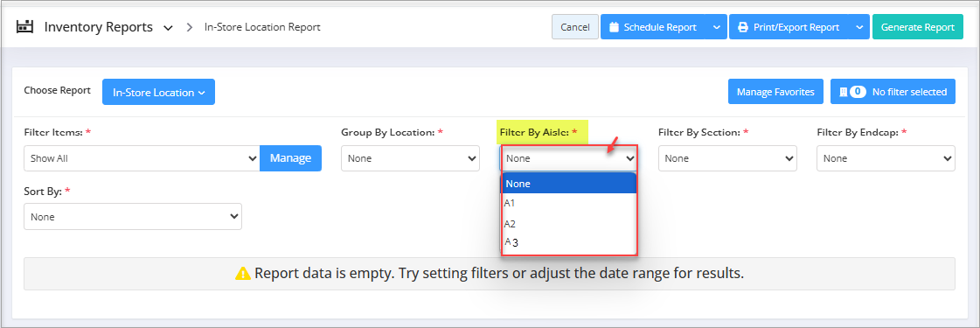Open the Filter By Endcap dropdown
The image size is (980, 328).
tap(886, 158)
